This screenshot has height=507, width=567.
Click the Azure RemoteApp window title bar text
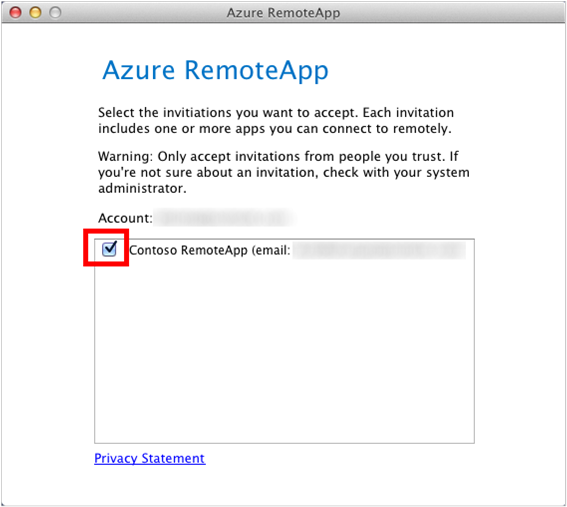tap(284, 13)
